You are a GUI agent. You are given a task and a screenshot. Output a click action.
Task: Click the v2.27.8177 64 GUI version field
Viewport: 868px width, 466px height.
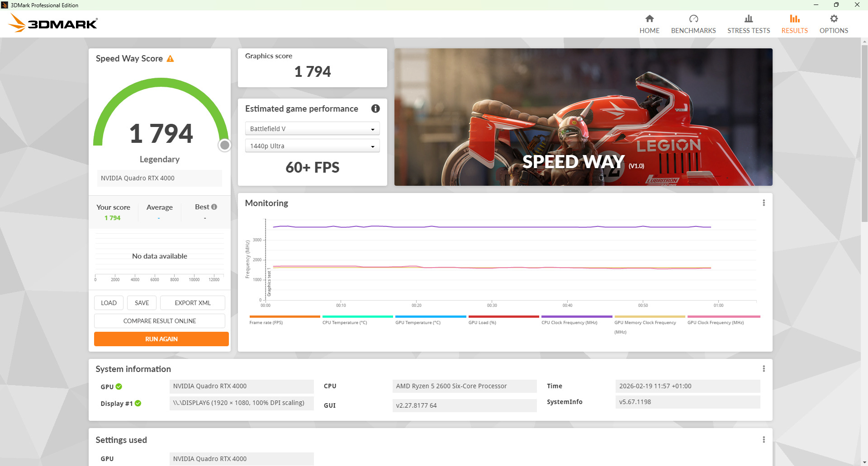465,405
